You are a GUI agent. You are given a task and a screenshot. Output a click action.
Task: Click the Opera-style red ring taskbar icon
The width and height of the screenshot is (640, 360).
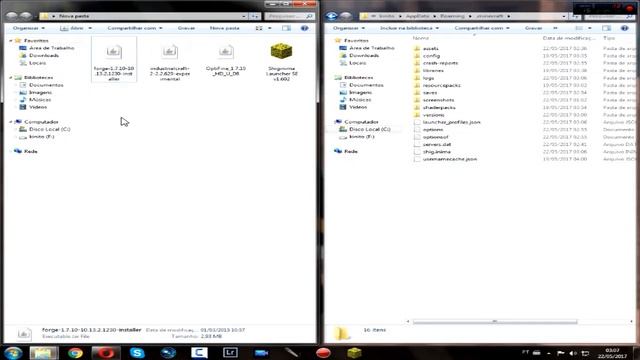pos(106,353)
